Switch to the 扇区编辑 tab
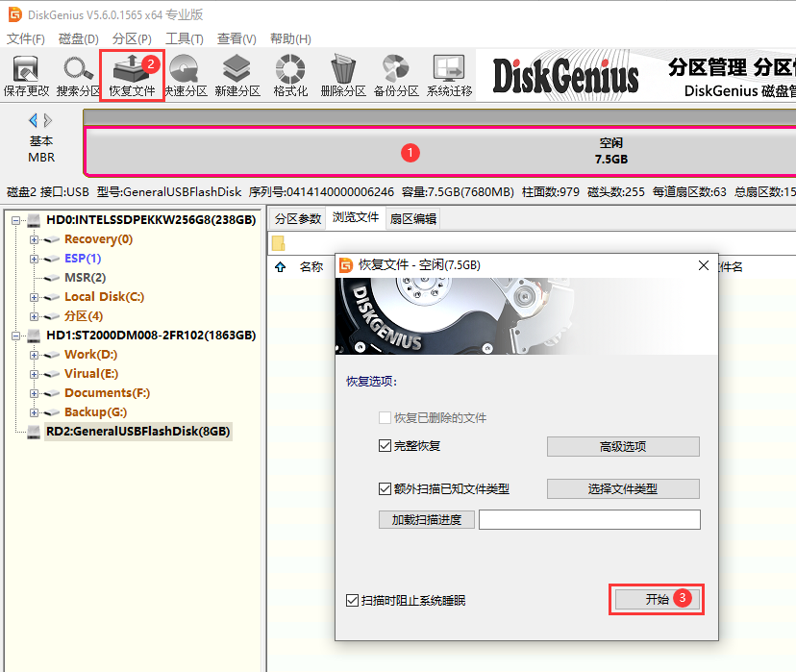The width and height of the screenshot is (796, 672). pyautogui.click(x=412, y=219)
